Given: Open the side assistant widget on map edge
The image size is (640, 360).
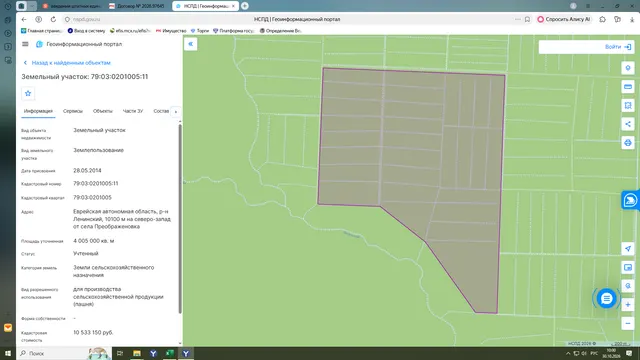Looking at the screenshot, I should pos(630,200).
